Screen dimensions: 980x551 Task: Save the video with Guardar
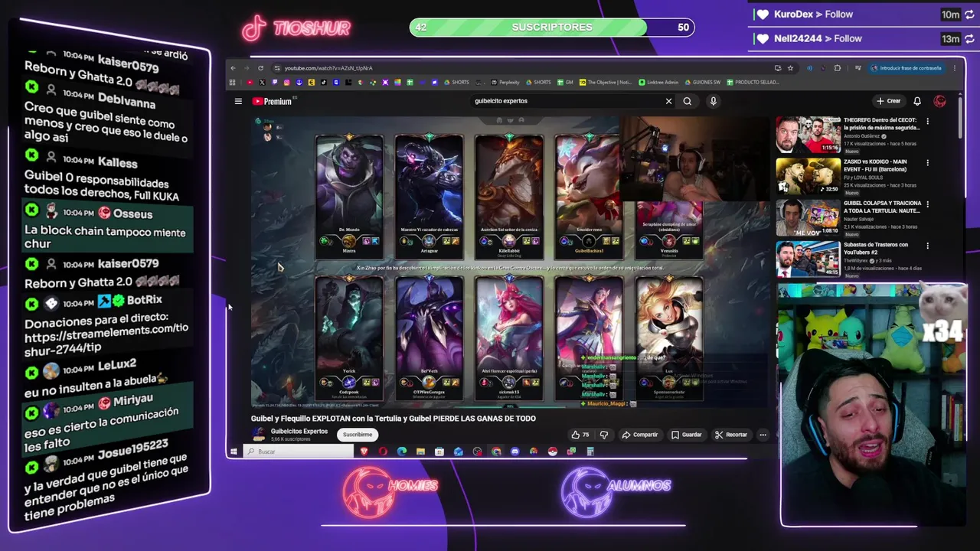click(686, 435)
